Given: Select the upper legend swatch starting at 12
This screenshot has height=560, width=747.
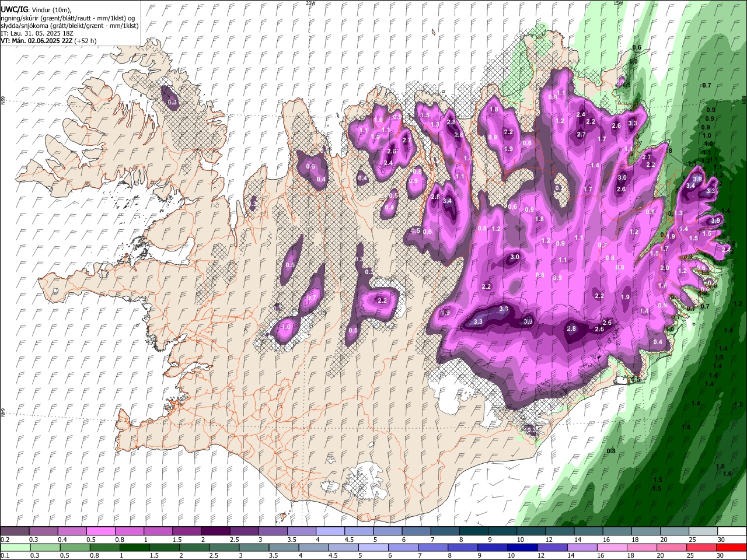Looking at the screenshot, I should [560, 531].
